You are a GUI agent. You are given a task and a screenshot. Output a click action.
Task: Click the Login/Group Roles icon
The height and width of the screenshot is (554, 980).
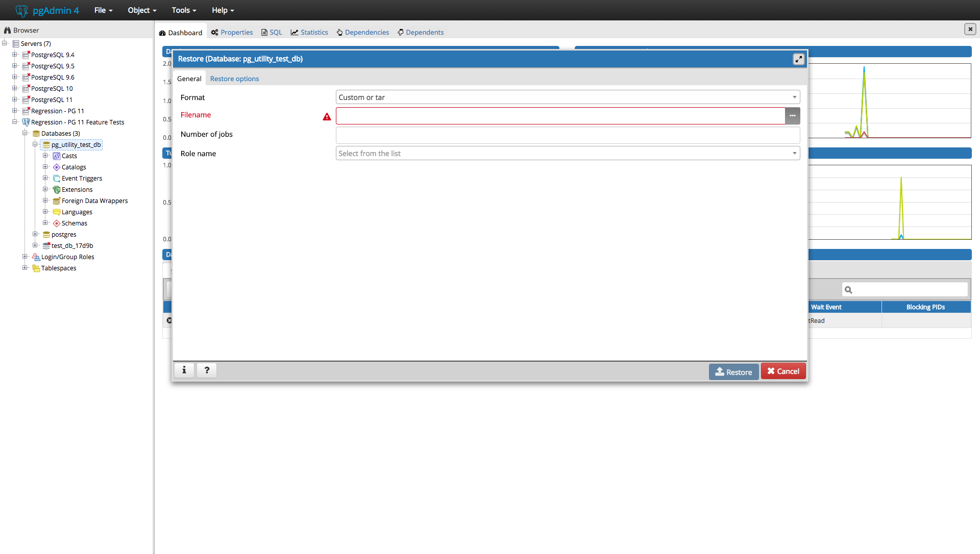tap(36, 257)
